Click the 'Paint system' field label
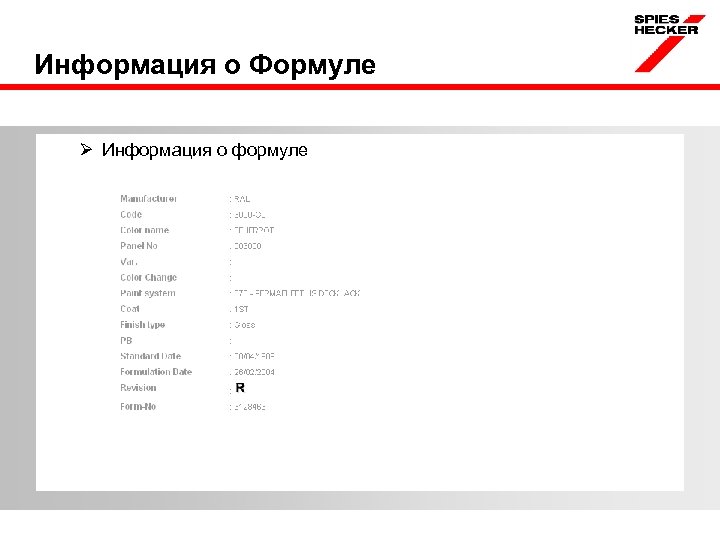This screenshot has width=720, height=540. tap(148, 293)
